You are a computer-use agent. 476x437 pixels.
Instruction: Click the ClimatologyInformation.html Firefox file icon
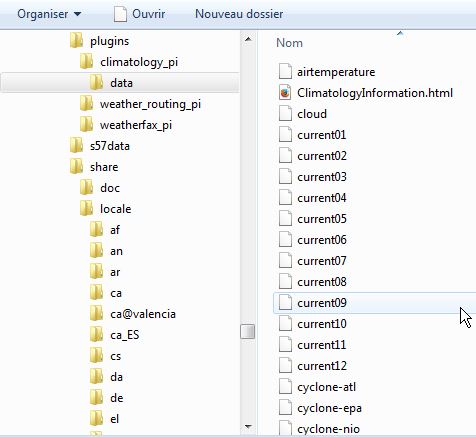pyautogui.click(x=285, y=93)
